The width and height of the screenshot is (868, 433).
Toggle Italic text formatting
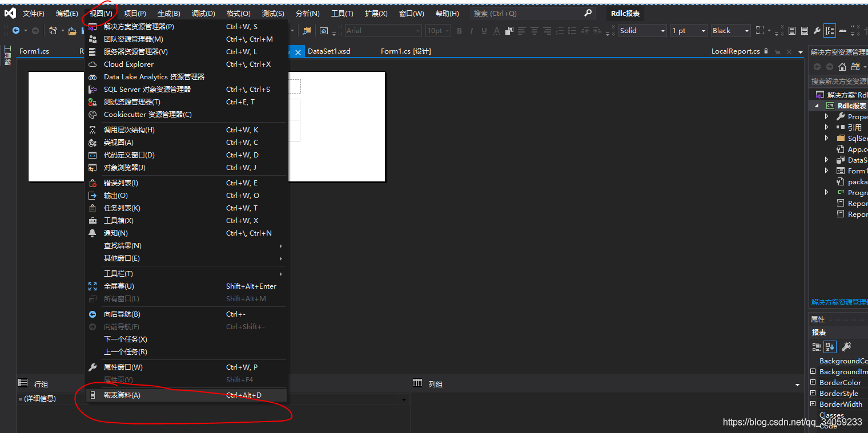pyautogui.click(x=472, y=31)
